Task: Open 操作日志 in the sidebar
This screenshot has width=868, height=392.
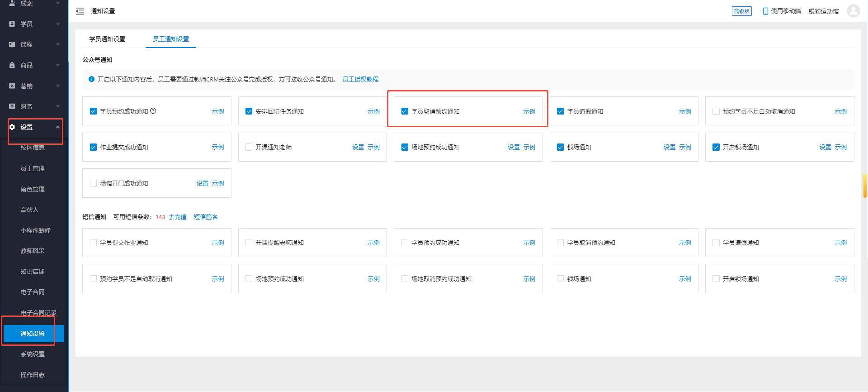Action: click(x=33, y=375)
